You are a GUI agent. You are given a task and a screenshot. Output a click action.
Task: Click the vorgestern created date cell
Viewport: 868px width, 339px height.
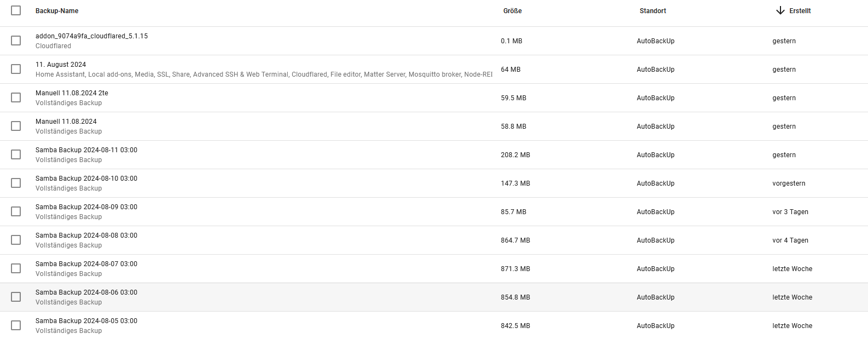tap(789, 183)
